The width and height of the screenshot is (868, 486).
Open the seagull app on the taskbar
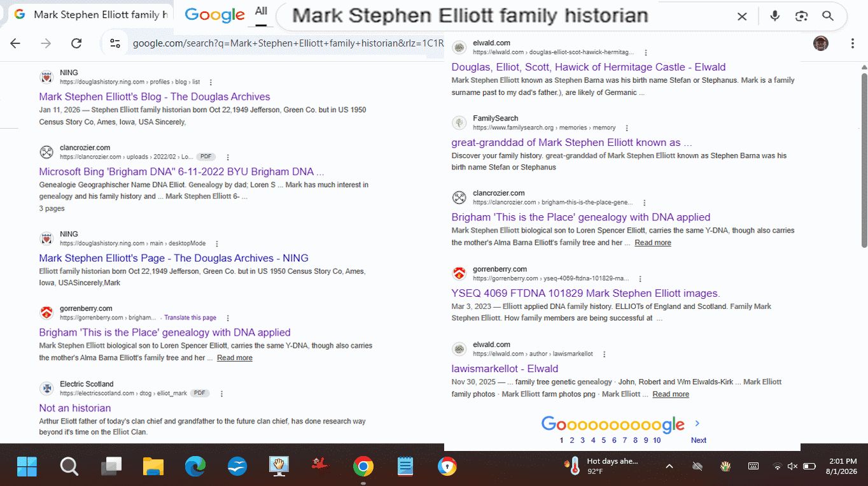pyautogui.click(x=237, y=467)
